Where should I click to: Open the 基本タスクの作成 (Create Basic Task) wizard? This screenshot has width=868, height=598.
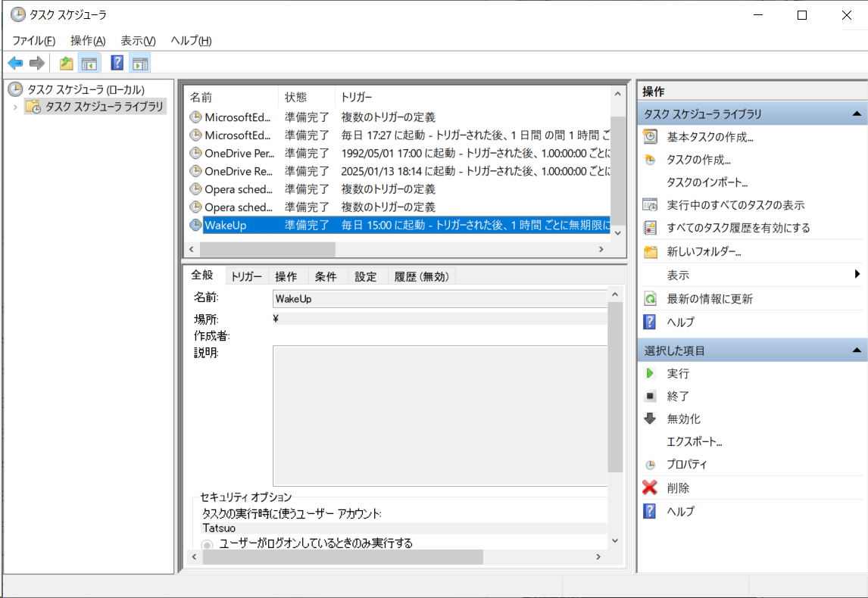[703, 137]
